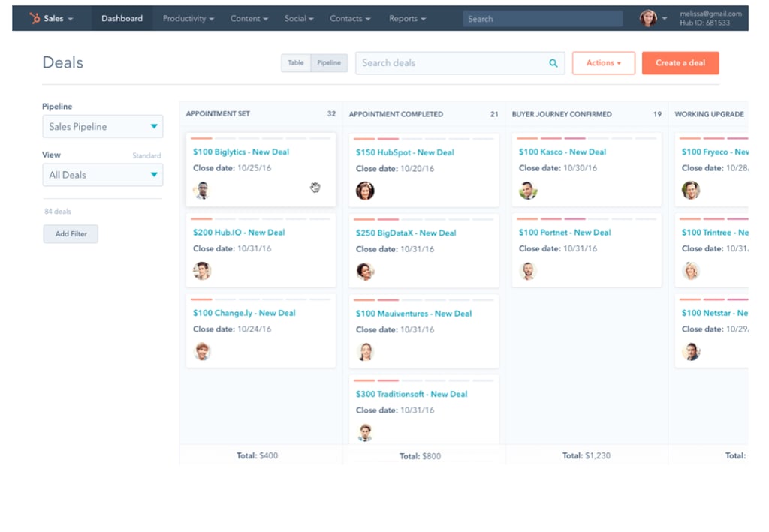Click owner avatar on Mauiventures deal card
This screenshot has height=532, width=769.
(x=365, y=352)
